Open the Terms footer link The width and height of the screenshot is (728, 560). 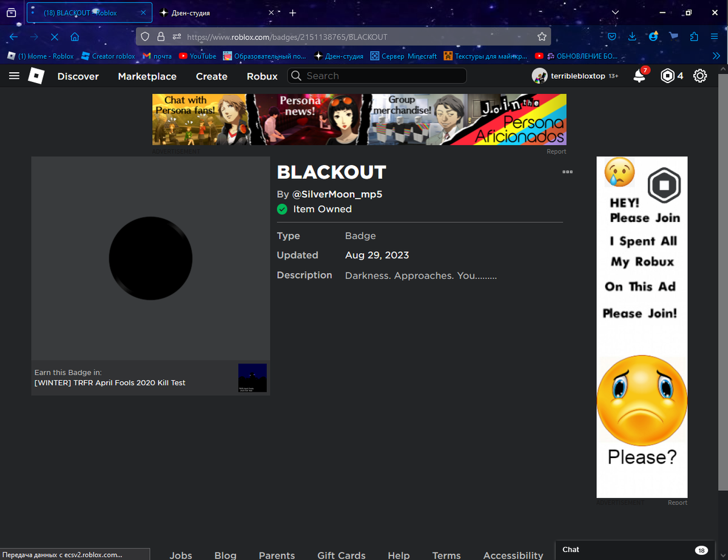pos(447,555)
